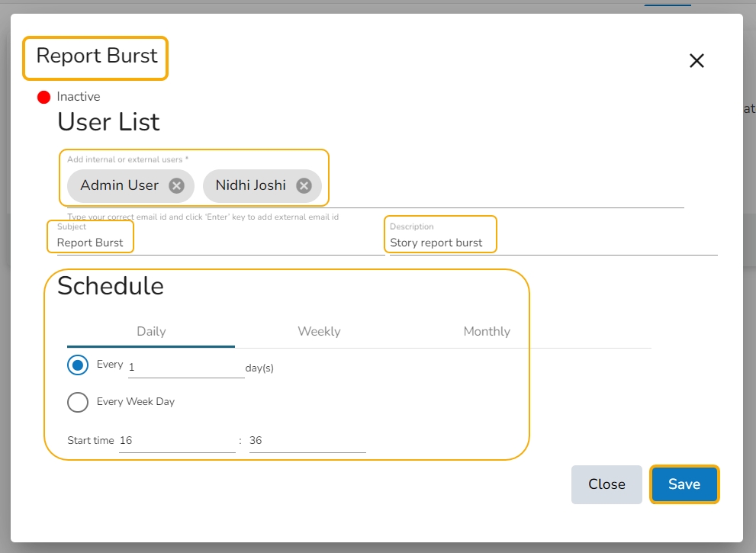The image size is (756, 553).
Task: Open the Weekly schedule tab
Action: point(319,331)
